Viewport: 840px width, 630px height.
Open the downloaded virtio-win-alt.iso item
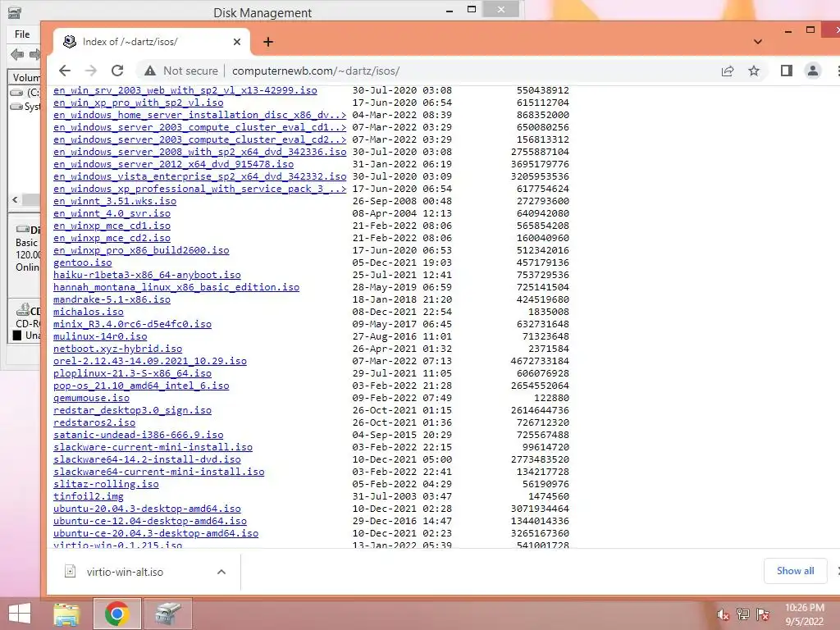click(x=125, y=572)
